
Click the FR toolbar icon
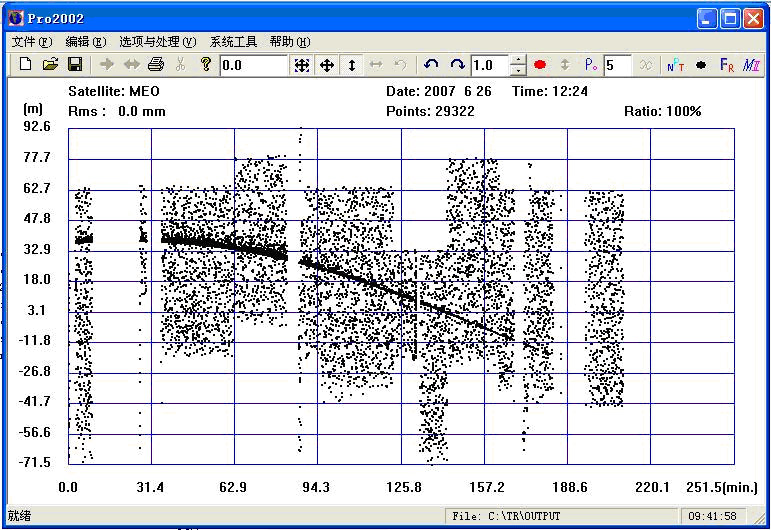(x=727, y=65)
